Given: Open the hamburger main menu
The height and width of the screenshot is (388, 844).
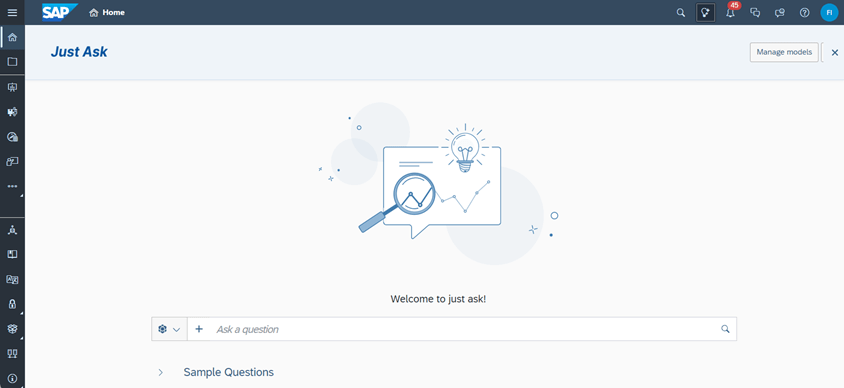Looking at the screenshot, I should (12, 12).
